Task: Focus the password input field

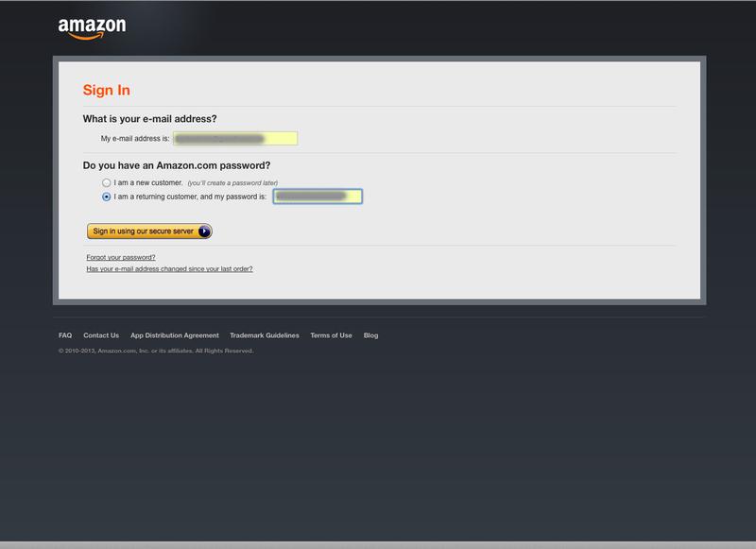Action: [318, 197]
